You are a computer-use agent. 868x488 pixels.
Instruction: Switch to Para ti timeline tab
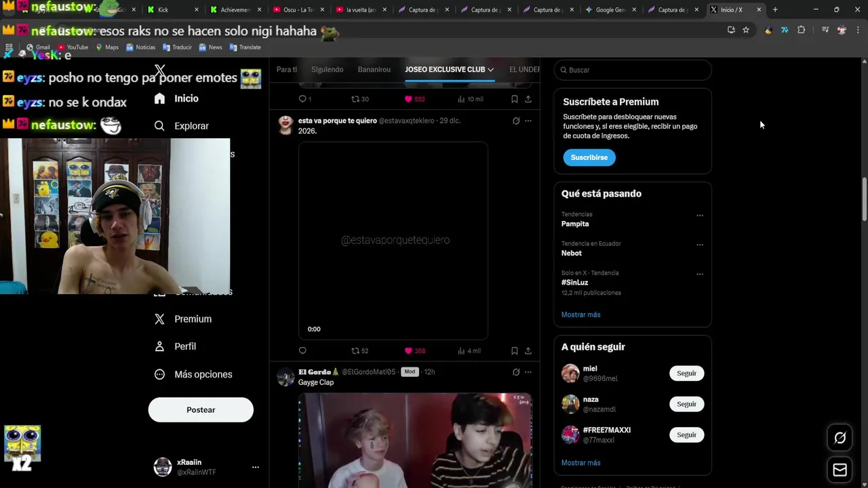point(287,69)
